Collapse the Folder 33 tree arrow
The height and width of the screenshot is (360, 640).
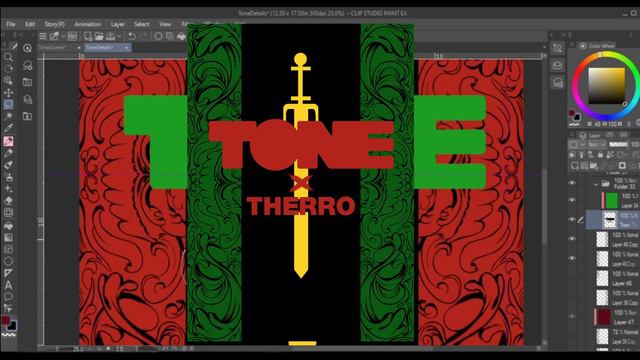tap(596, 184)
